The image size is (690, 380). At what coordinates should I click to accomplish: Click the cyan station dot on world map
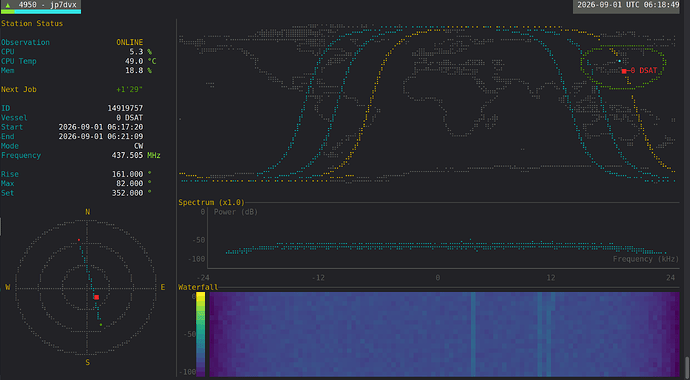coord(620,61)
